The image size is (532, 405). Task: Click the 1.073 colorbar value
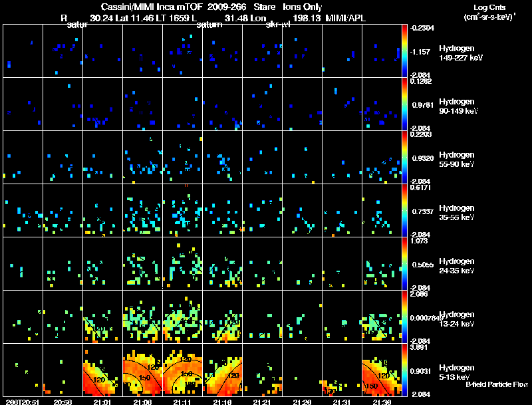[419, 241]
